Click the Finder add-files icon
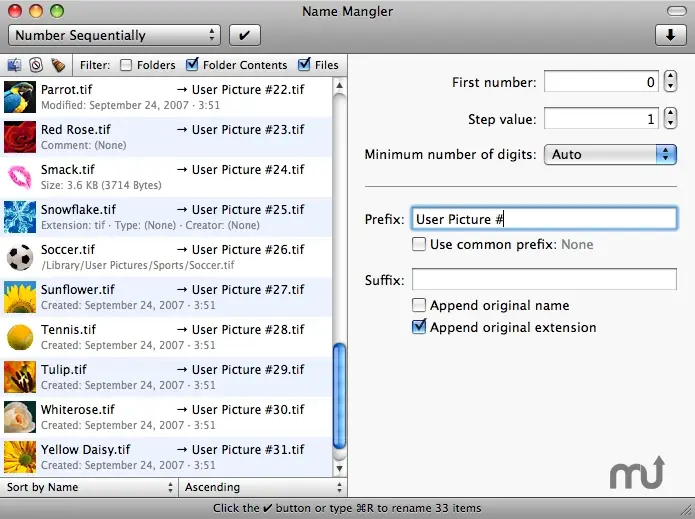Viewport: 695px width, 519px height. click(x=14, y=65)
